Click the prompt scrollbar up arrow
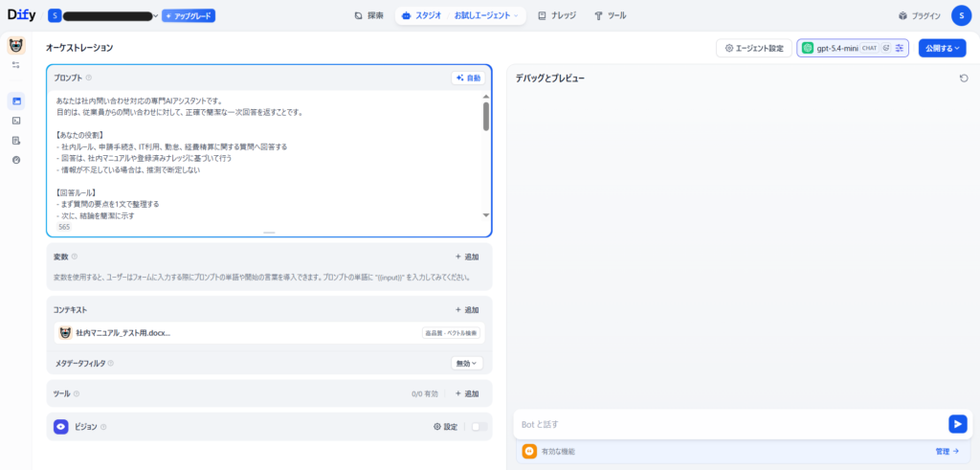The height and width of the screenshot is (470, 980). tap(486, 97)
